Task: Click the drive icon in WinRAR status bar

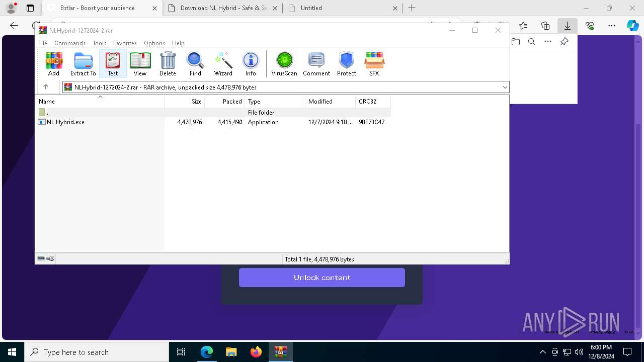Action: click(41, 258)
